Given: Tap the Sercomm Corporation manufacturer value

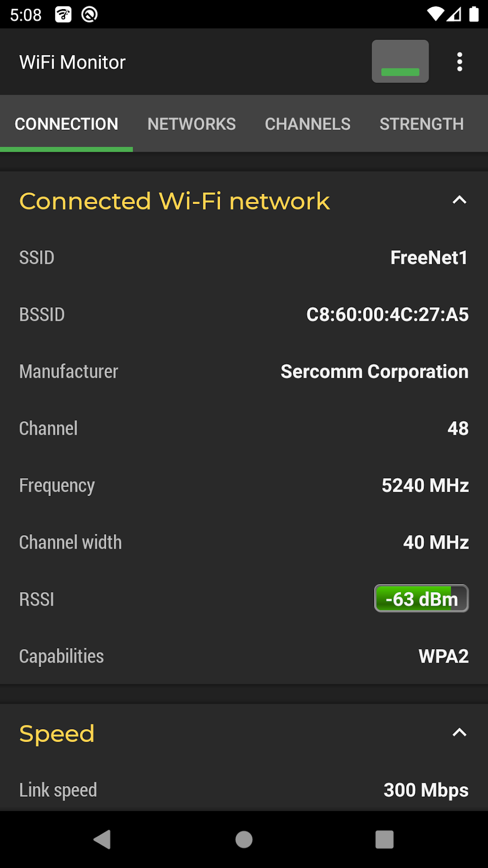Looking at the screenshot, I should click(x=374, y=372).
